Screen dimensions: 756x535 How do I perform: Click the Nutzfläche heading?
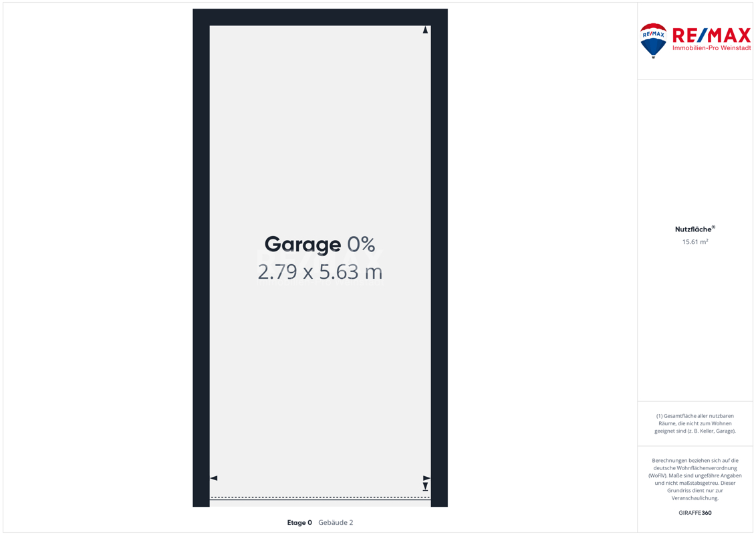pyautogui.click(x=692, y=229)
